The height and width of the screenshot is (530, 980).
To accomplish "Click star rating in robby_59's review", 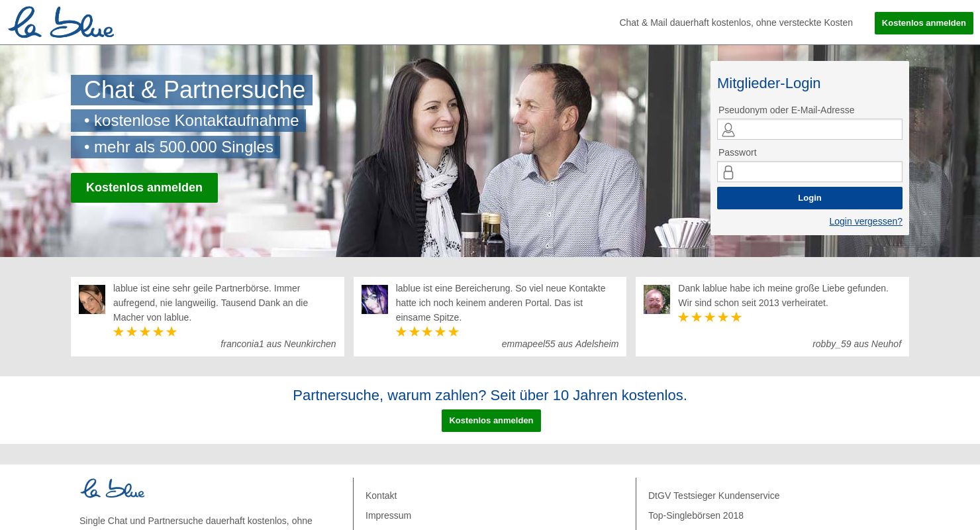I will pos(710,317).
